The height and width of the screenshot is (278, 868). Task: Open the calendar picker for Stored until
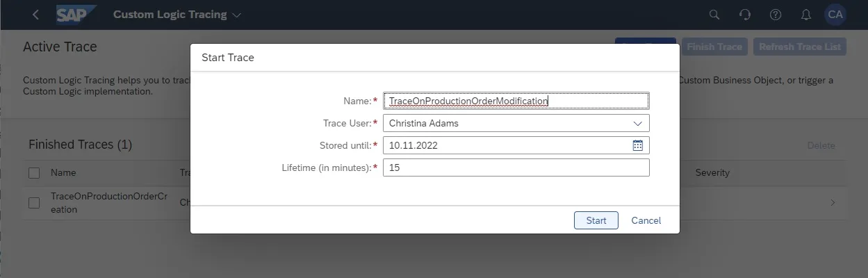[x=638, y=145]
